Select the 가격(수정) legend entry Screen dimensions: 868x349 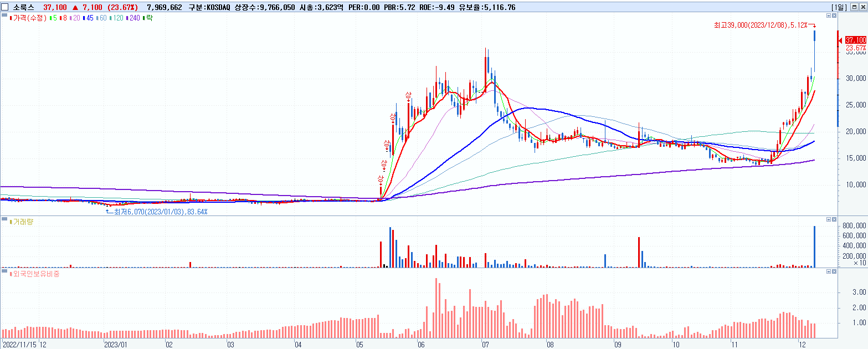click(28, 18)
